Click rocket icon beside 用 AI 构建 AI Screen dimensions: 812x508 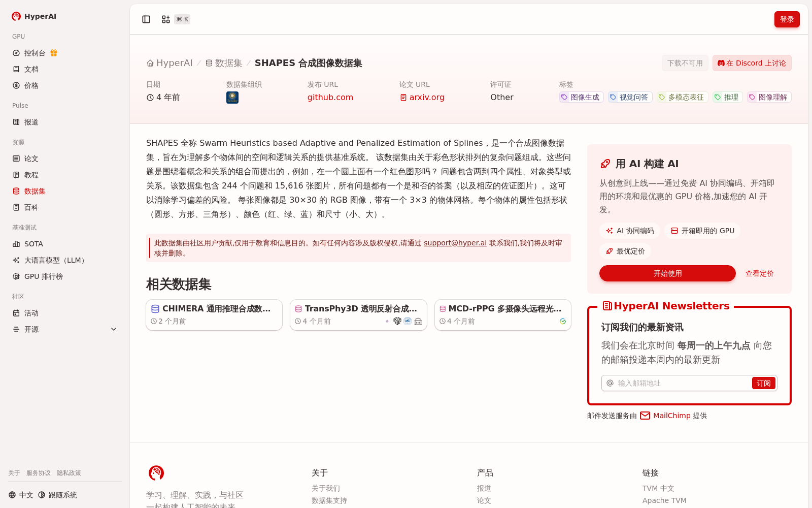tap(605, 164)
